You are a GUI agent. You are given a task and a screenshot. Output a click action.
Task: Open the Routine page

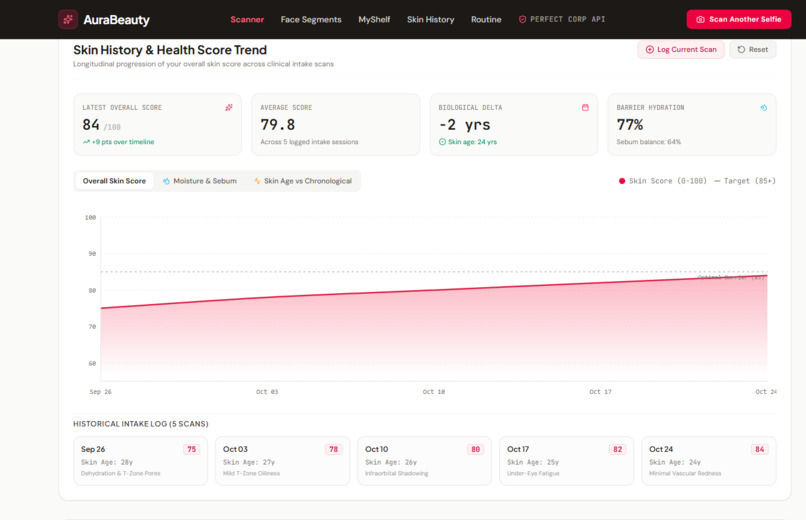(486, 20)
